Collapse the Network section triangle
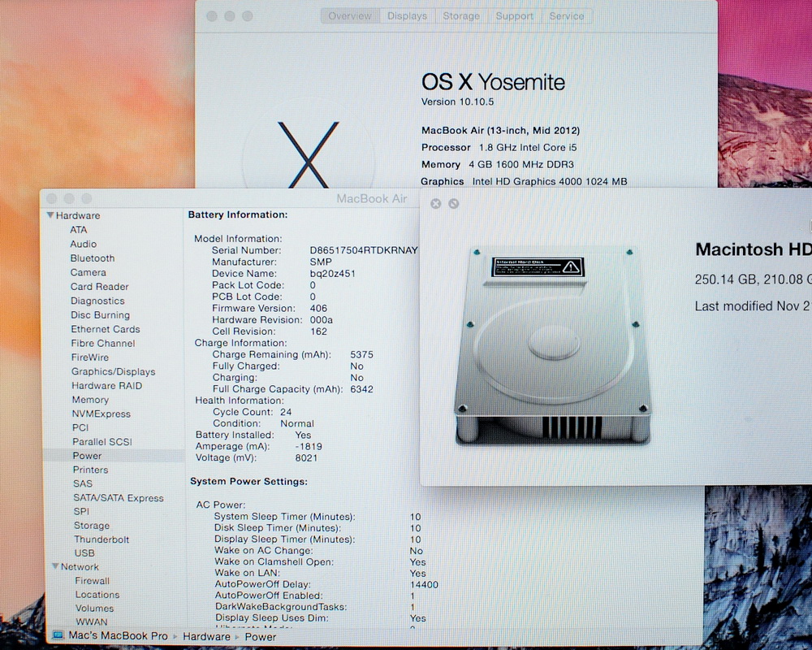This screenshot has height=650, width=812. point(55,566)
